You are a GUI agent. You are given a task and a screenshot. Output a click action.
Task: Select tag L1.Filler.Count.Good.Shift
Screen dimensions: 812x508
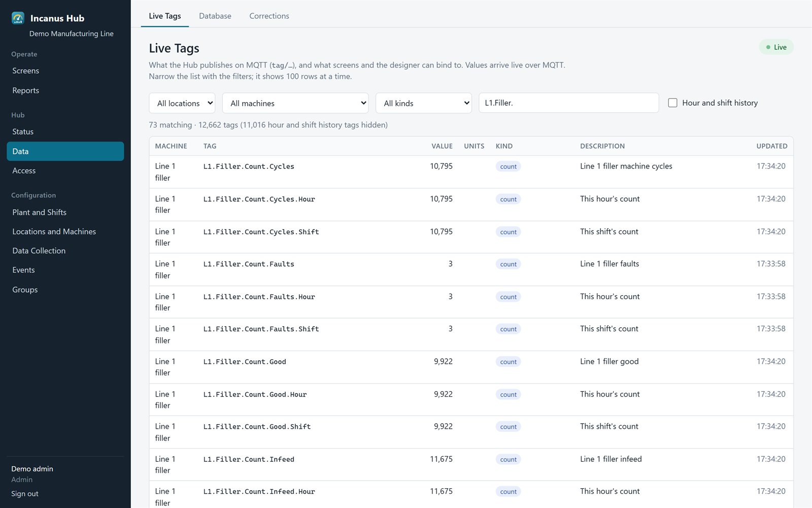click(257, 427)
